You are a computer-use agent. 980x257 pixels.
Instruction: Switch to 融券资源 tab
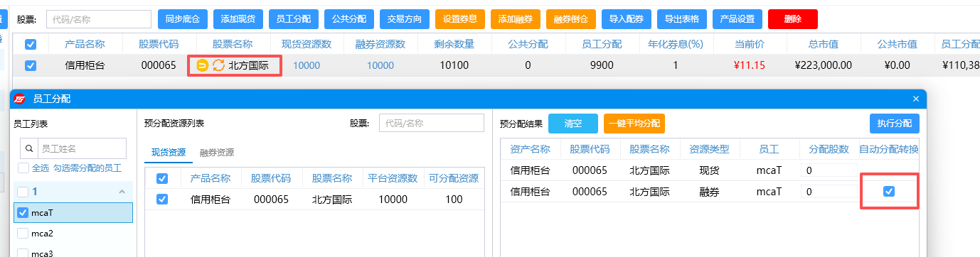tap(217, 153)
